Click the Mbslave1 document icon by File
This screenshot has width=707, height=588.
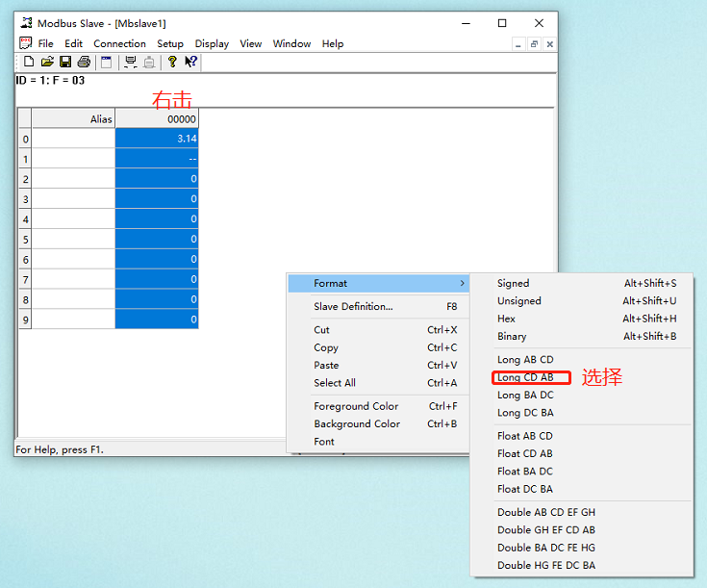26,43
